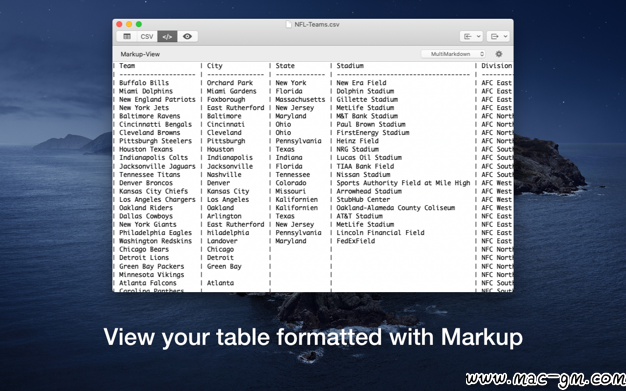This screenshot has height=391, width=626.
Task: Click the Division column header
Action: pos(497,65)
